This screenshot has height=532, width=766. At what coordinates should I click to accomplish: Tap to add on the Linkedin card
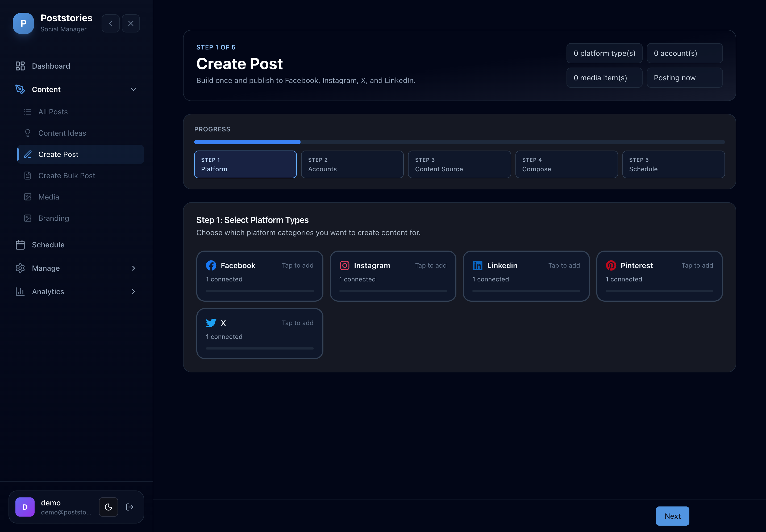[x=564, y=265]
